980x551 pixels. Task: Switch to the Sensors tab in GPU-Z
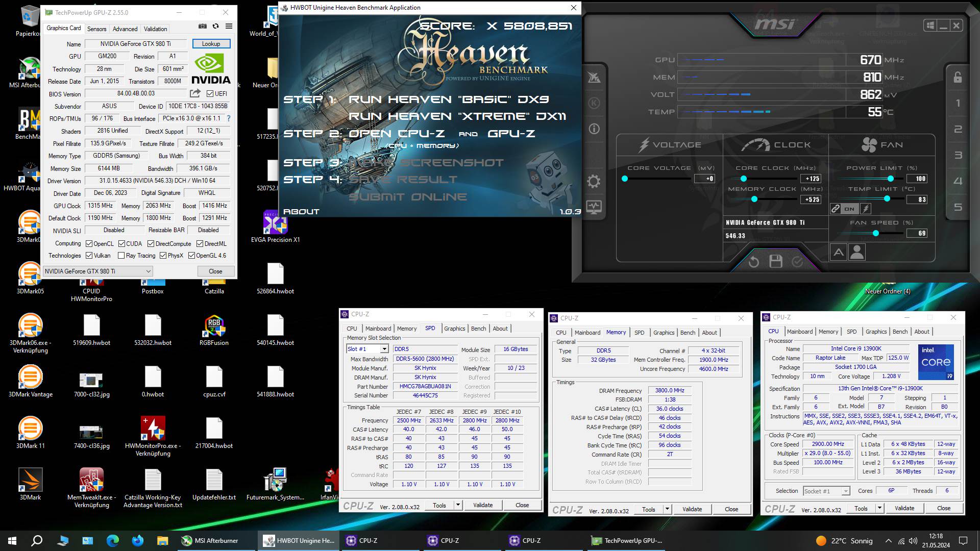point(96,29)
